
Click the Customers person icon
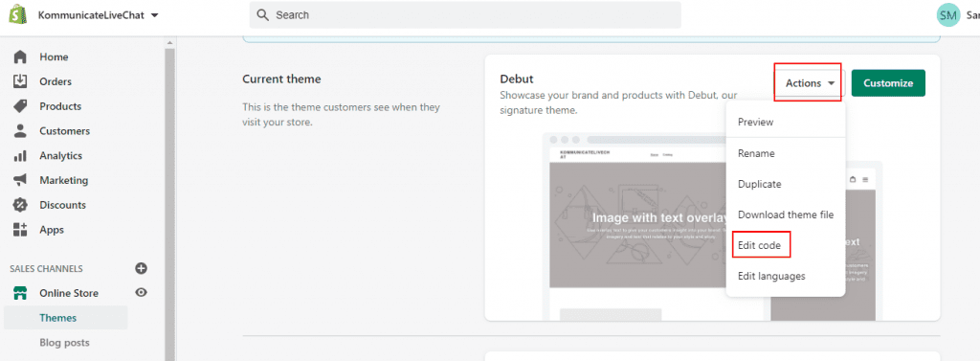click(x=20, y=131)
